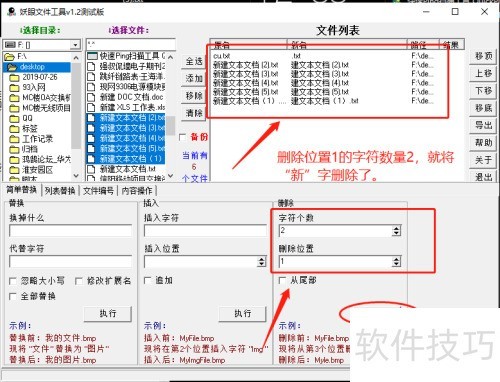Viewport: 500px width, 382px height.
Task: Click into the 代替字符 input field
Action: pos(71,262)
